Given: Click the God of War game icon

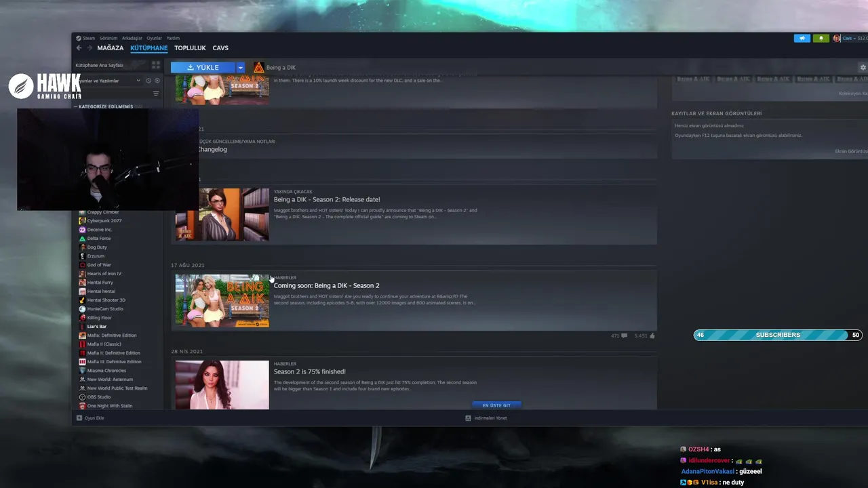Looking at the screenshot, I should pyautogui.click(x=82, y=265).
